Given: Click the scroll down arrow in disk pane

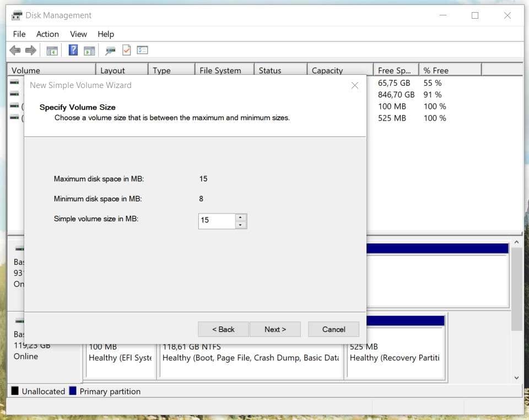Looking at the screenshot, I should (x=516, y=378).
